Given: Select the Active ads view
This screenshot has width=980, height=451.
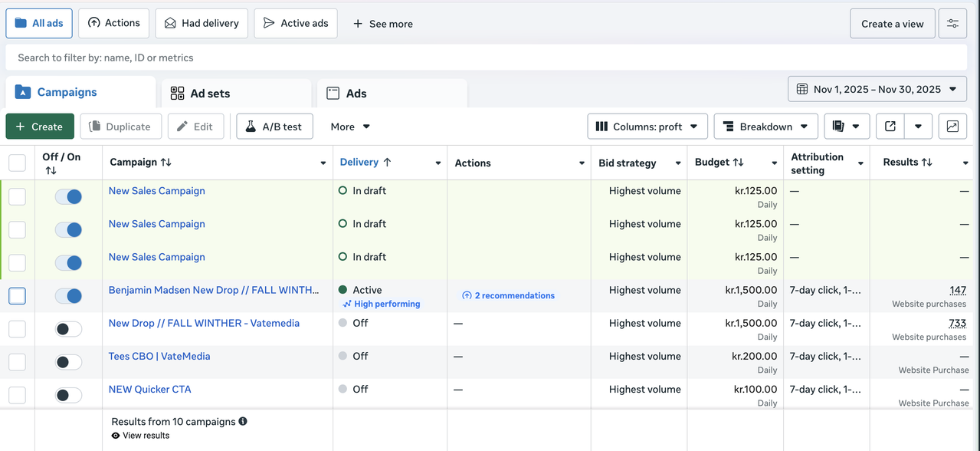Looking at the screenshot, I should click(x=296, y=23).
